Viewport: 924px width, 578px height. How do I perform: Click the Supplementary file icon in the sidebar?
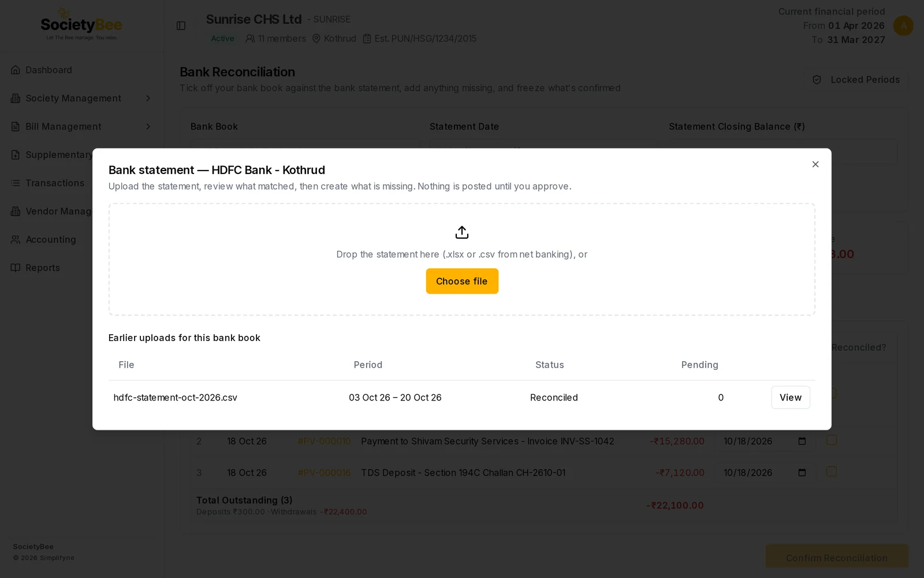(x=16, y=155)
